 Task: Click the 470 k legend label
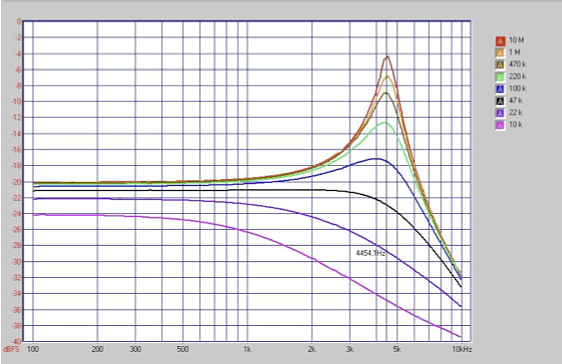[x=518, y=64]
